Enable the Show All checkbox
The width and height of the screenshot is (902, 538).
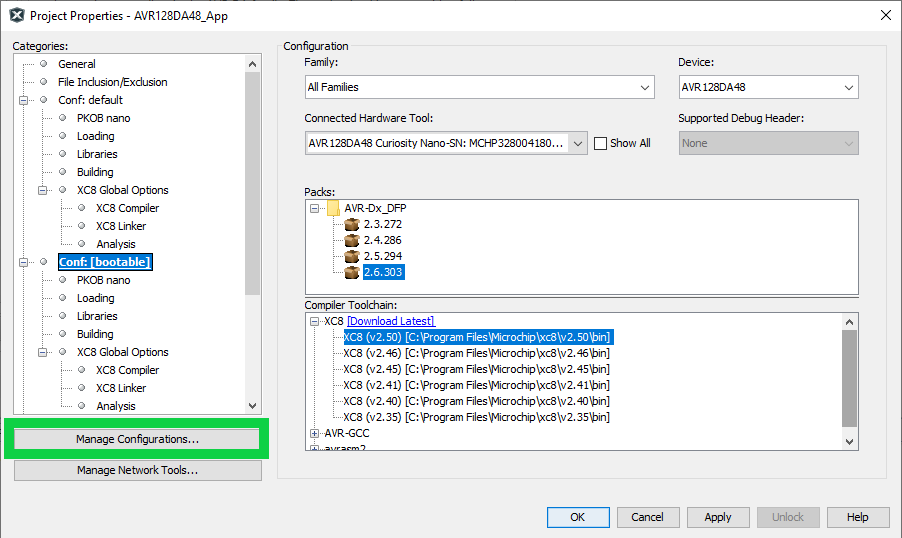pyautogui.click(x=601, y=143)
